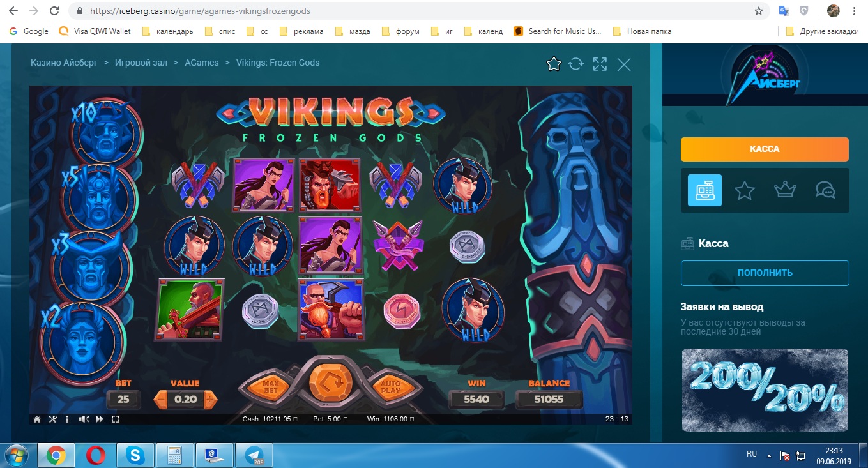The image size is (868, 468).
Task: Click the grey shield extension icon
Action: click(804, 11)
